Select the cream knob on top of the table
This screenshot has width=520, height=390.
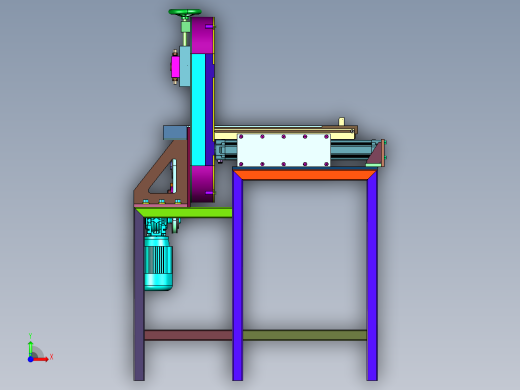(341, 121)
